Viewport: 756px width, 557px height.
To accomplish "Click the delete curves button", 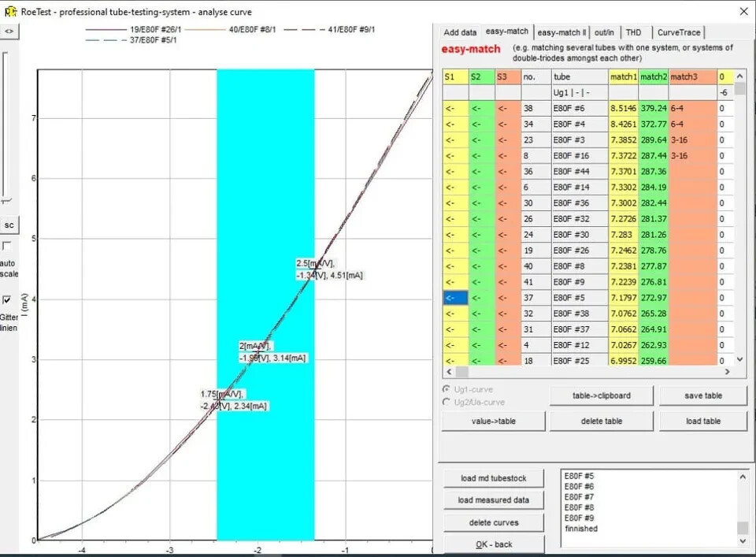I will point(493,522).
